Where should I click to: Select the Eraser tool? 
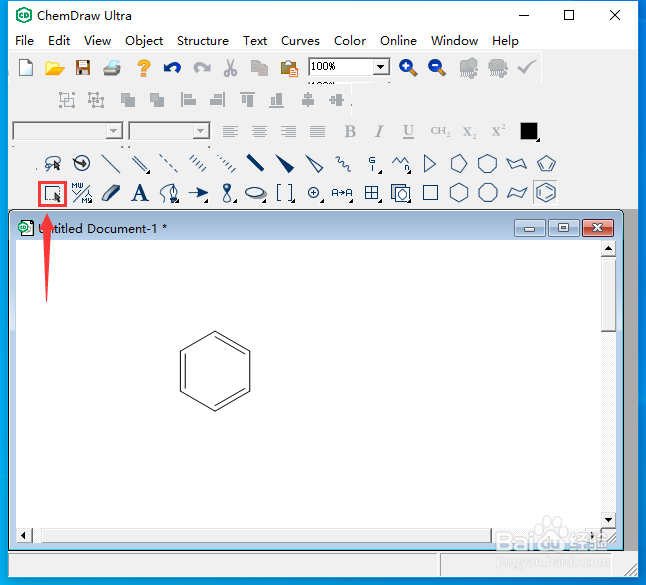[x=111, y=193]
